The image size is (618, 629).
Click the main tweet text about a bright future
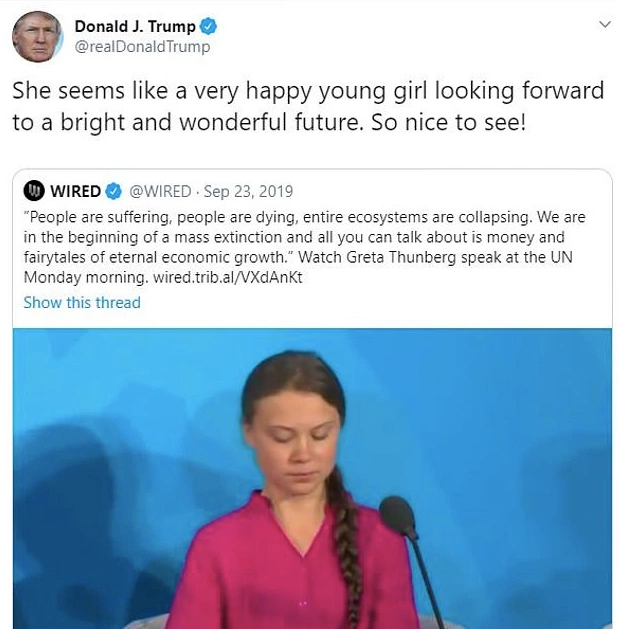coord(308,106)
